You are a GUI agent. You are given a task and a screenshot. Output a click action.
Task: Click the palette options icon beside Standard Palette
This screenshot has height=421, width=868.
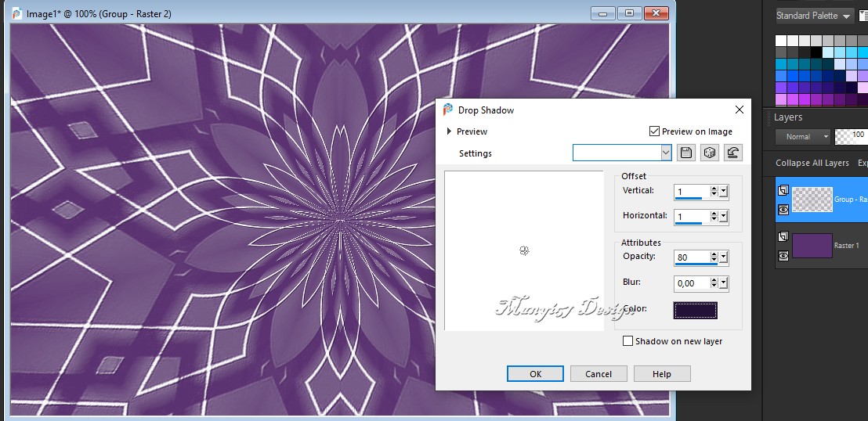[863, 16]
